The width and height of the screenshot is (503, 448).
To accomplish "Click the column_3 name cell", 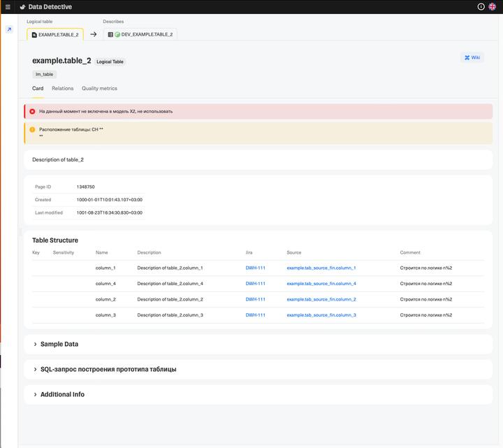I will click(x=105, y=315).
